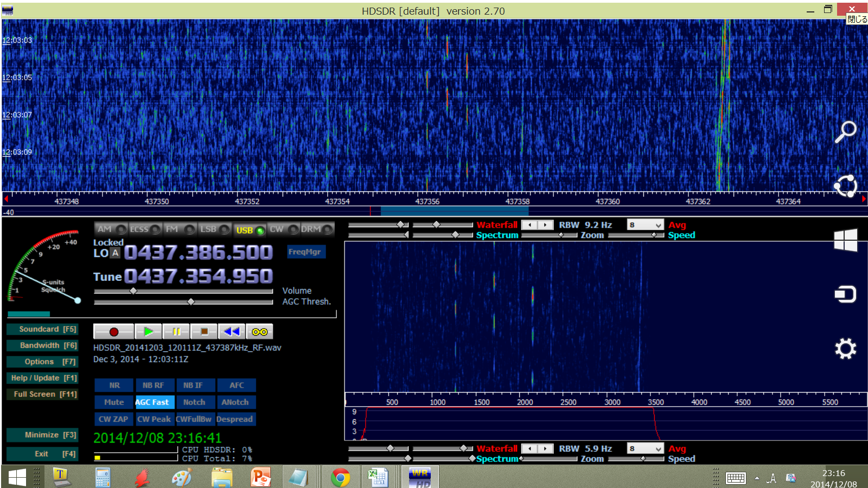Screen dimensions: 868x488
Task: Switch to Full Screen [F11]
Action: tap(42, 394)
